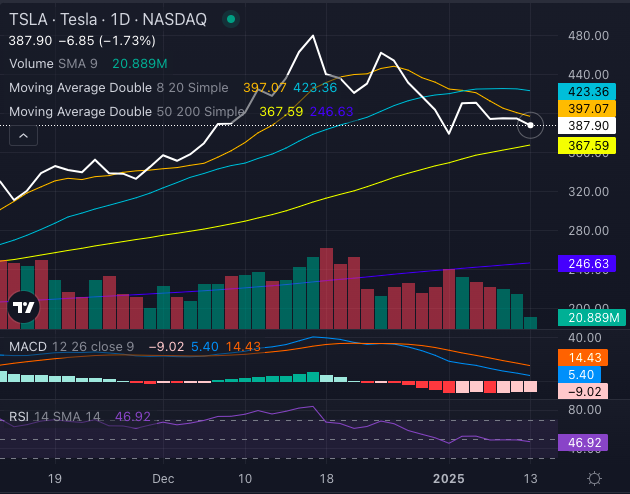630x494 pixels.
Task: Click the green 20.889M volume label
Action: click(x=589, y=317)
